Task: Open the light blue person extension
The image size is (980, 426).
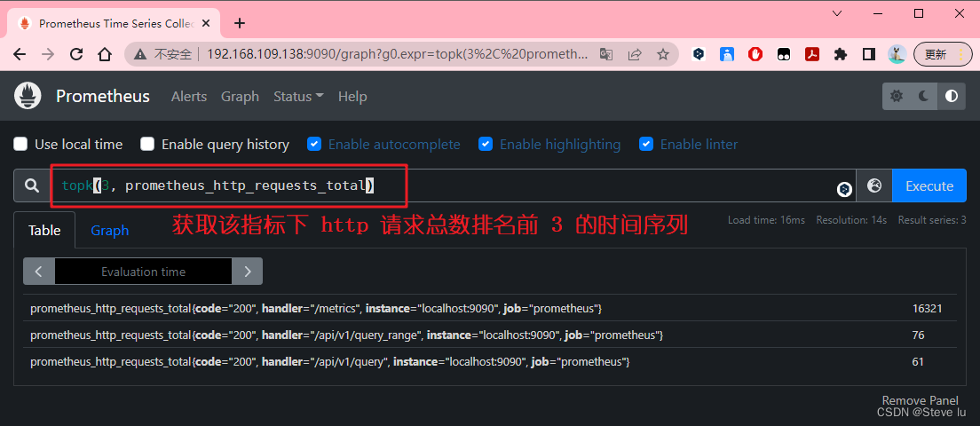Action: pos(727,54)
